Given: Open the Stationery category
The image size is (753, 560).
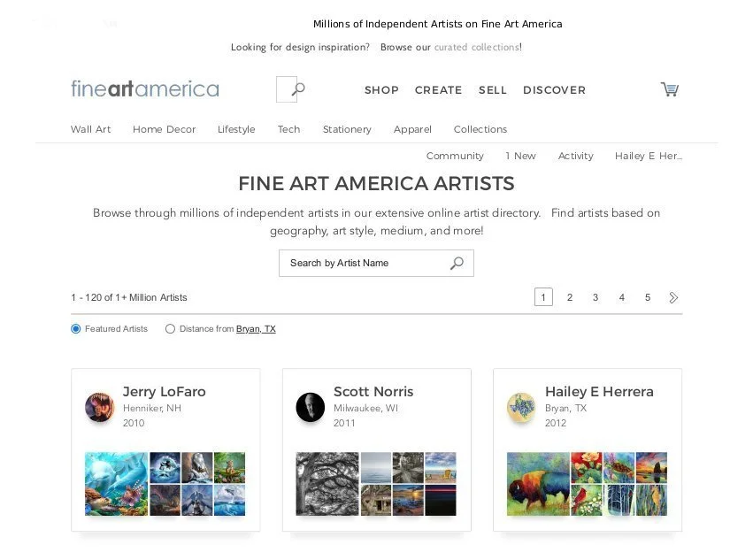Looking at the screenshot, I should click(347, 129).
